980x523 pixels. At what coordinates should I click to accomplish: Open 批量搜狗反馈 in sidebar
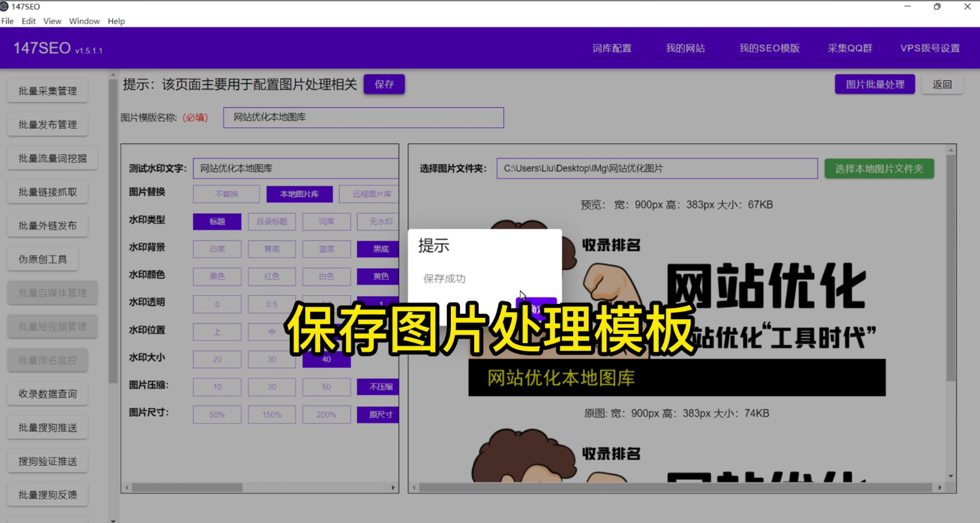(x=48, y=494)
